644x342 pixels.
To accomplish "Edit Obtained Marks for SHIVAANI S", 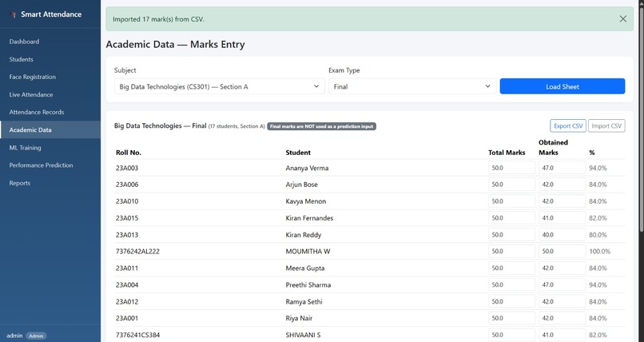I will [562, 335].
